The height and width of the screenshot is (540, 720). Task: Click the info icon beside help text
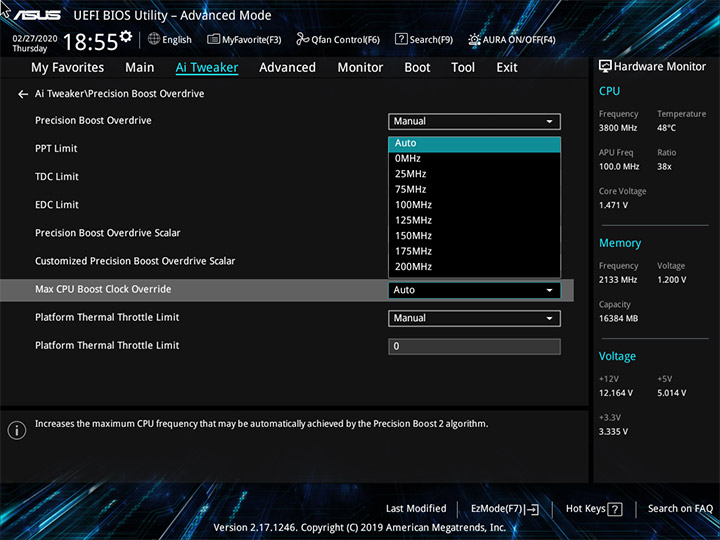(x=17, y=430)
